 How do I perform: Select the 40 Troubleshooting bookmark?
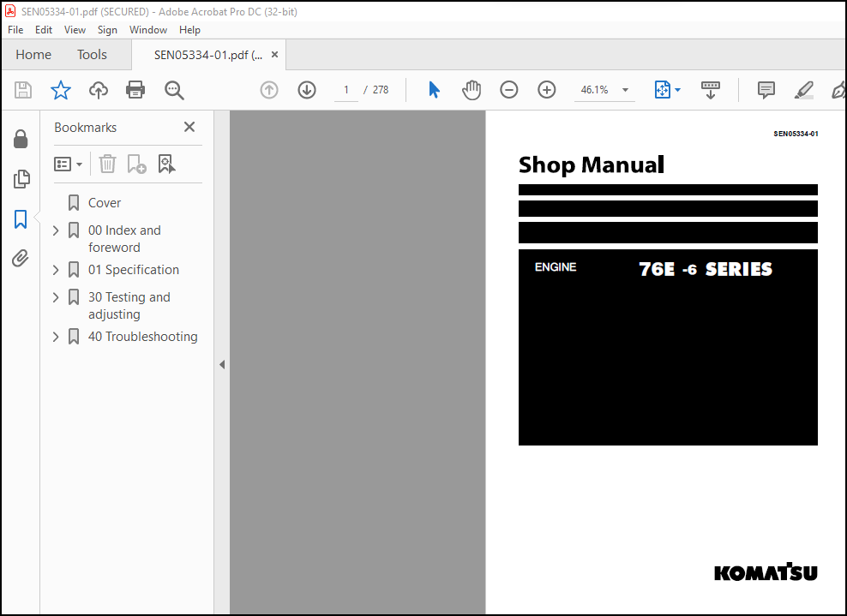(142, 337)
